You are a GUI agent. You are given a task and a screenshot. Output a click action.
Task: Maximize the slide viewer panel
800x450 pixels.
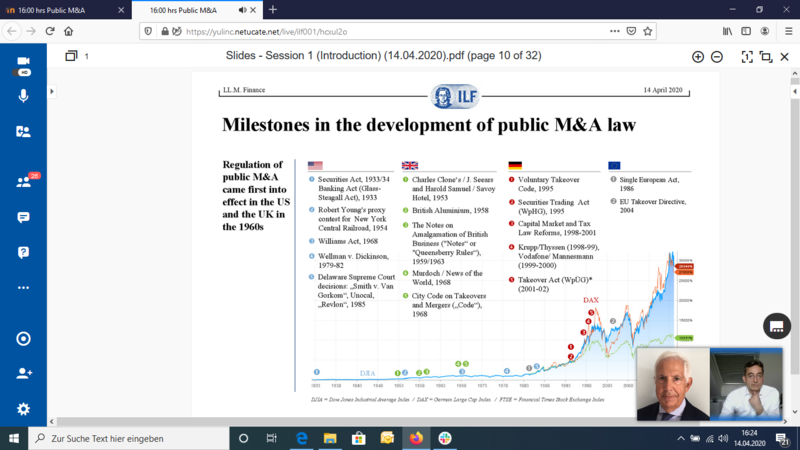766,57
